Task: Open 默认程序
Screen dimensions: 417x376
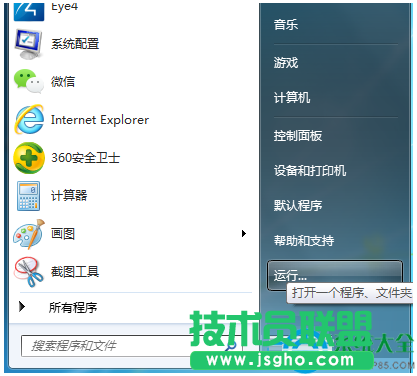Action: point(298,206)
